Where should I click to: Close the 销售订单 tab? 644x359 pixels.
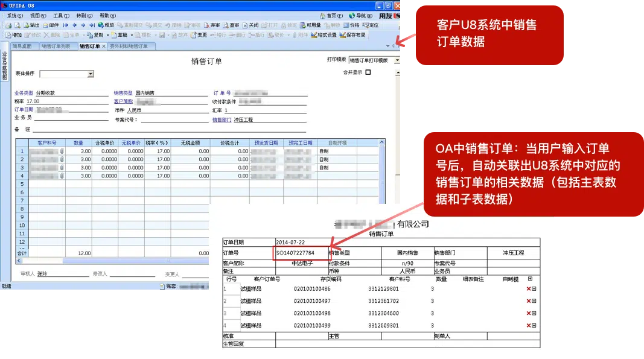pyautogui.click(x=104, y=46)
